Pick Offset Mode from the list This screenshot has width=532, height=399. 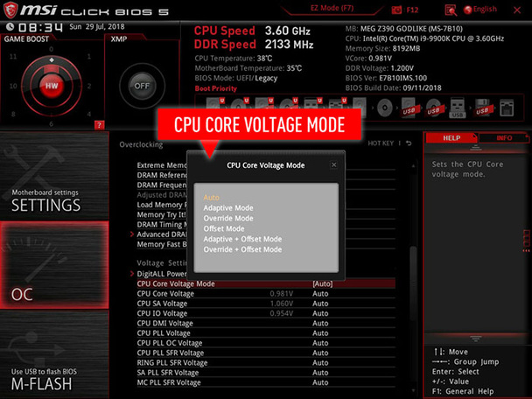(x=224, y=229)
